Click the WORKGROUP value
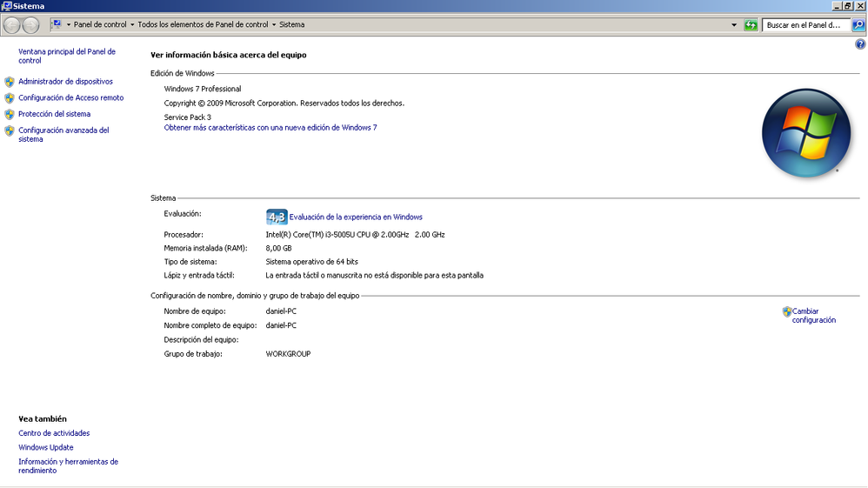The height and width of the screenshot is (488, 868). pyautogui.click(x=288, y=354)
